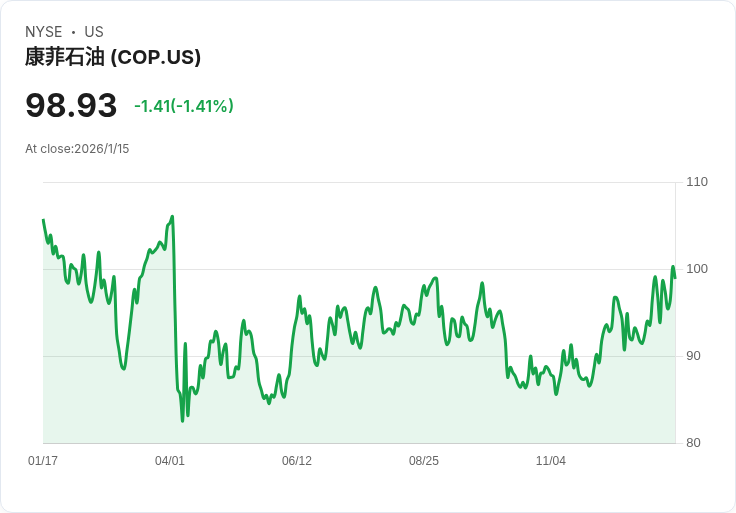Click the 01/17 date axis label

pyautogui.click(x=43, y=461)
